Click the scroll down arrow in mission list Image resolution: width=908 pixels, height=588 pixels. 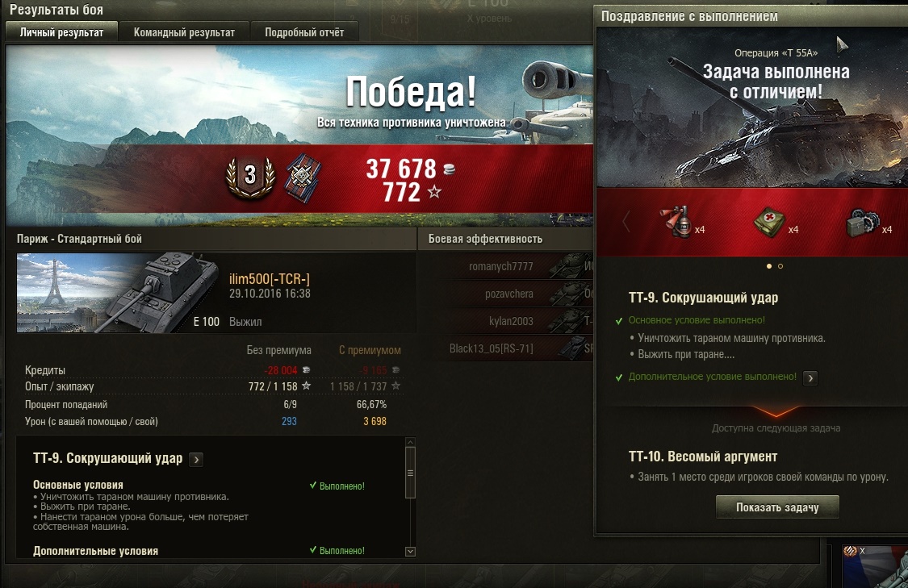click(x=410, y=552)
